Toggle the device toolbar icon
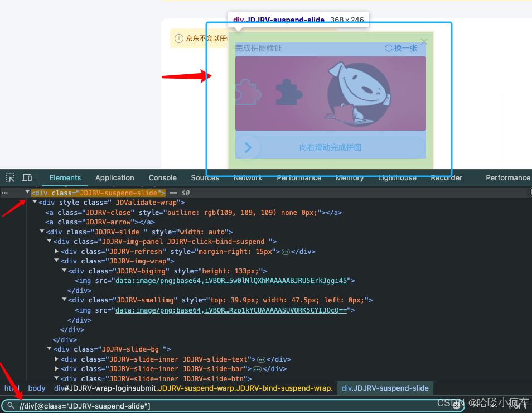Viewport: 532px width, 413px height. pos(27,177)
